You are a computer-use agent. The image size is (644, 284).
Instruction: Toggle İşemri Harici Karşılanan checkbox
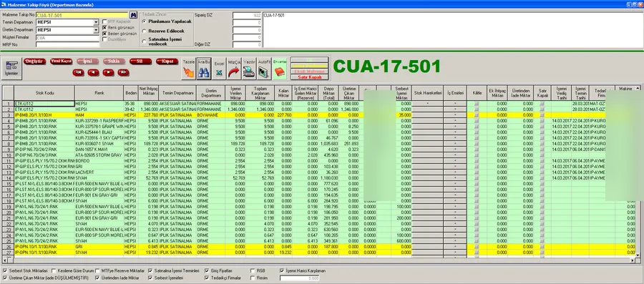[282, 271]
